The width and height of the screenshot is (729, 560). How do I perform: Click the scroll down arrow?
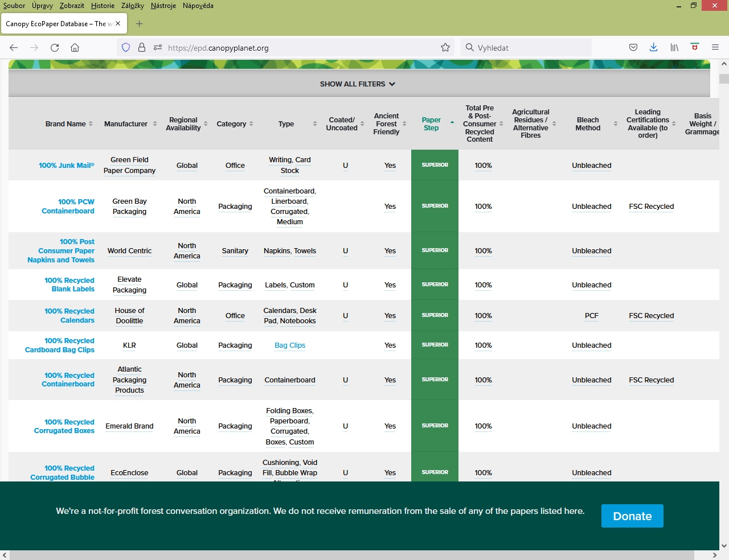(724, 545)
